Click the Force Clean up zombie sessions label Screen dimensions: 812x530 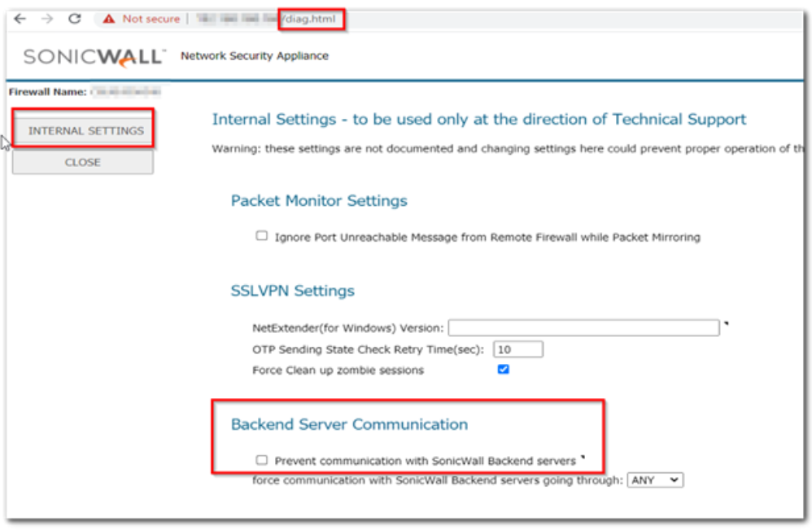tap(338, 370)
